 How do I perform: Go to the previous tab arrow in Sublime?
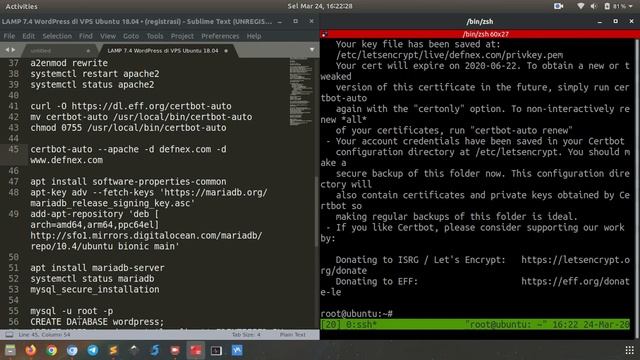click(7, 50)
